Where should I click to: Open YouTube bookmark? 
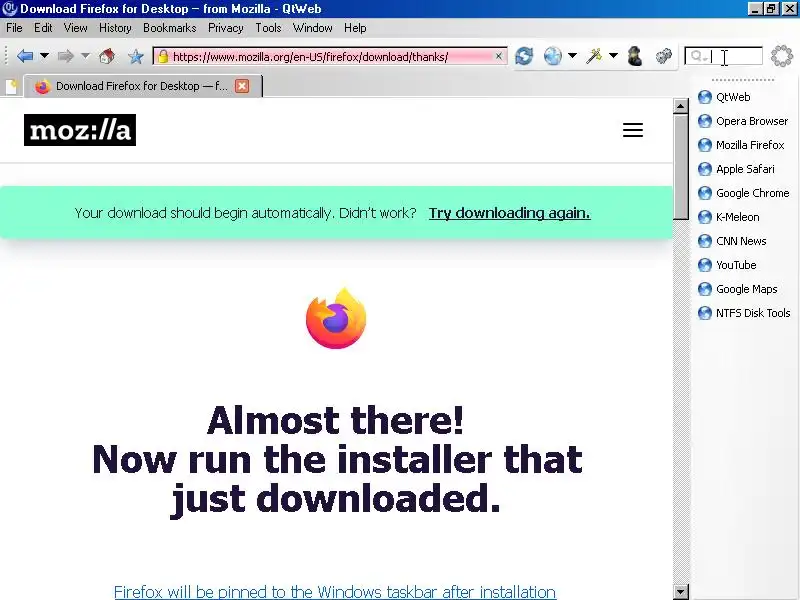(x=727, y=265)
